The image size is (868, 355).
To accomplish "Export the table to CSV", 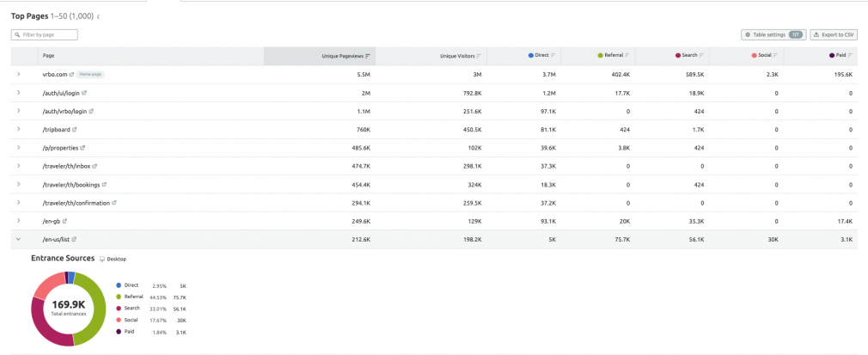I will (833, 34).
